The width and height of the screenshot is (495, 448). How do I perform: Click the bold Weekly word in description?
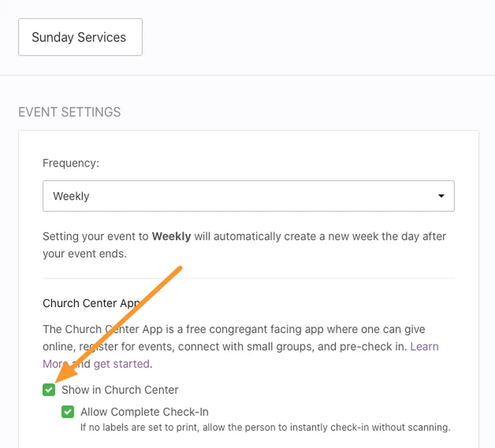(x=171, y=237)
